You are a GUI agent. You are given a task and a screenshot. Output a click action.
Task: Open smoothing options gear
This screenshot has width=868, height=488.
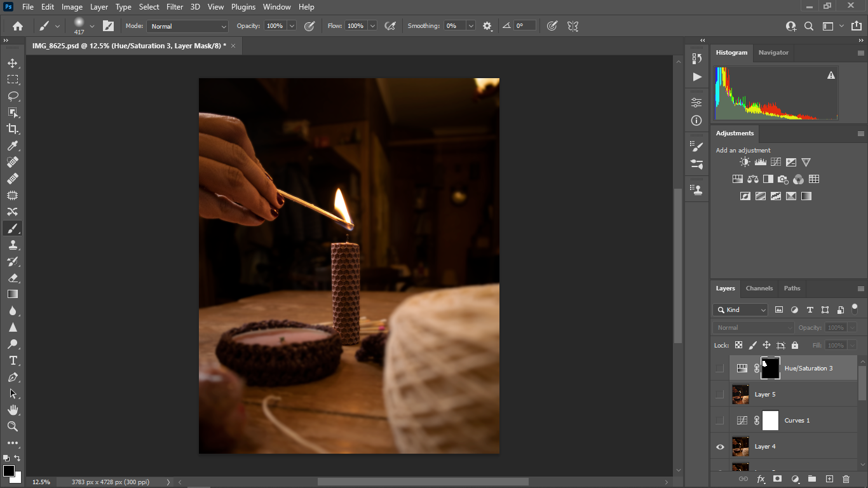click(487, 26)
